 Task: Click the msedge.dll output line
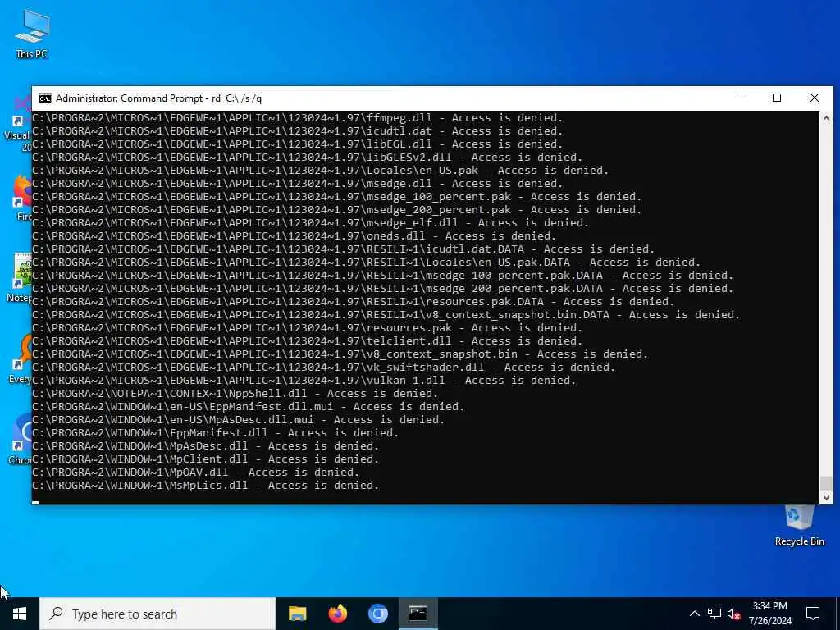point(297,183)
